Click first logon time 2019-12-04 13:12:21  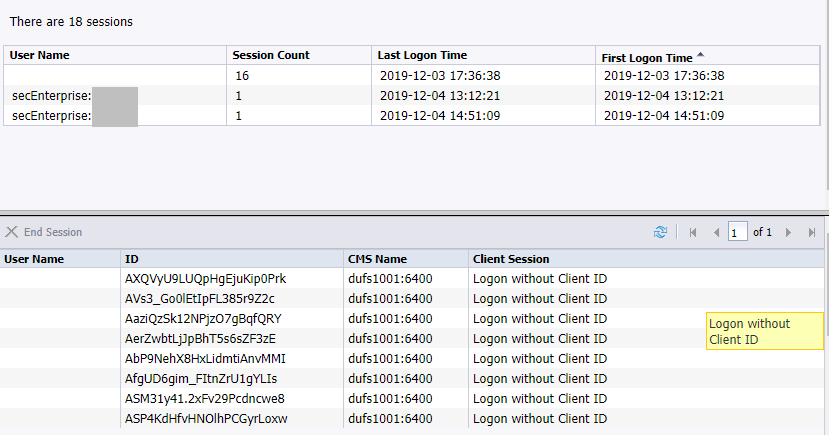click(x=664, y=96)
